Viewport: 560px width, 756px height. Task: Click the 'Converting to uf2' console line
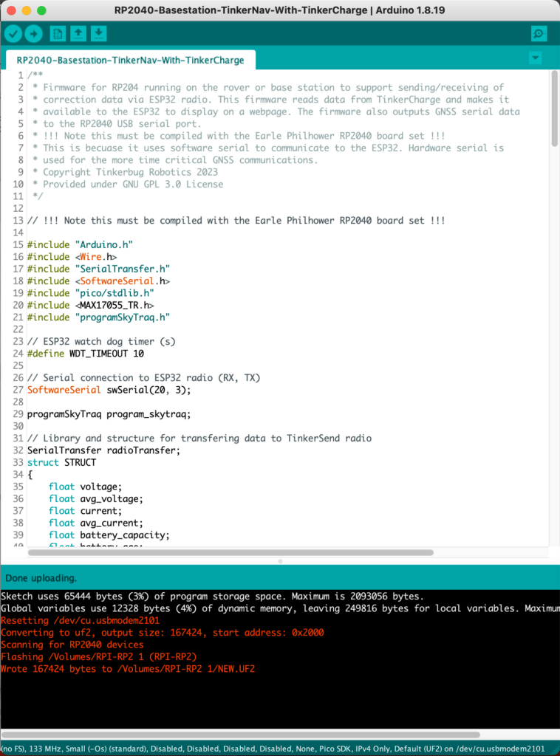tap(163, 633)
